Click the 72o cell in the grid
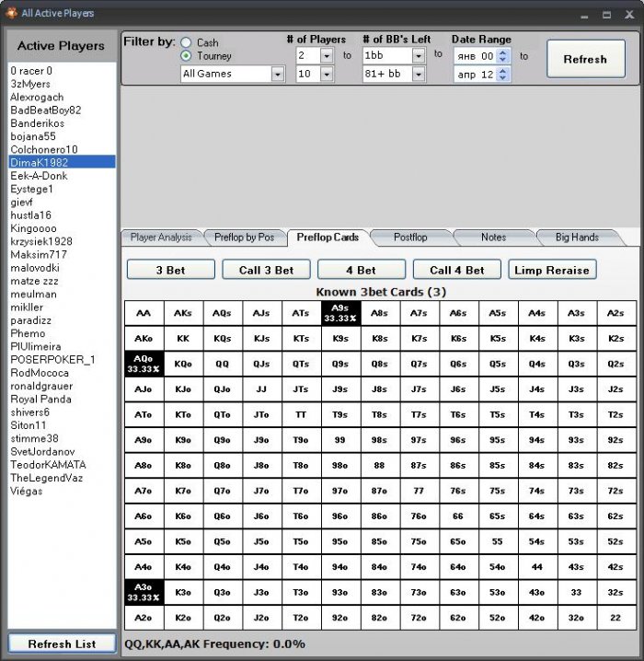This screenshot has height=661, width=644. 419,618
